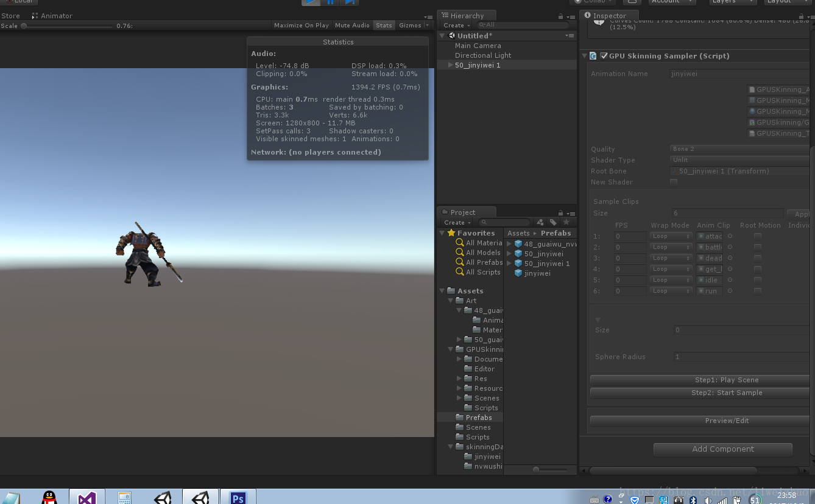Click the Add Component button
The image size is (815, 504).
point(723,449)
